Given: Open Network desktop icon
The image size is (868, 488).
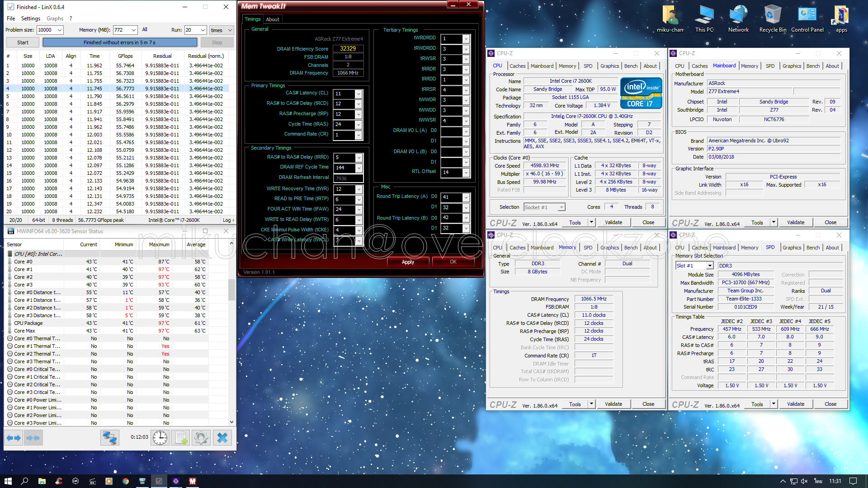Looking at the screenshot, I should coord(738,19).
